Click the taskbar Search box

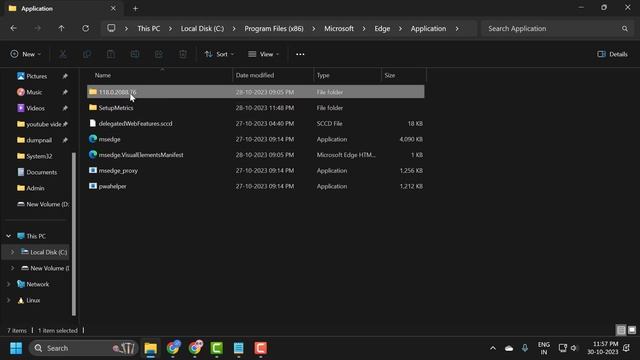click(x=84, y=348)
